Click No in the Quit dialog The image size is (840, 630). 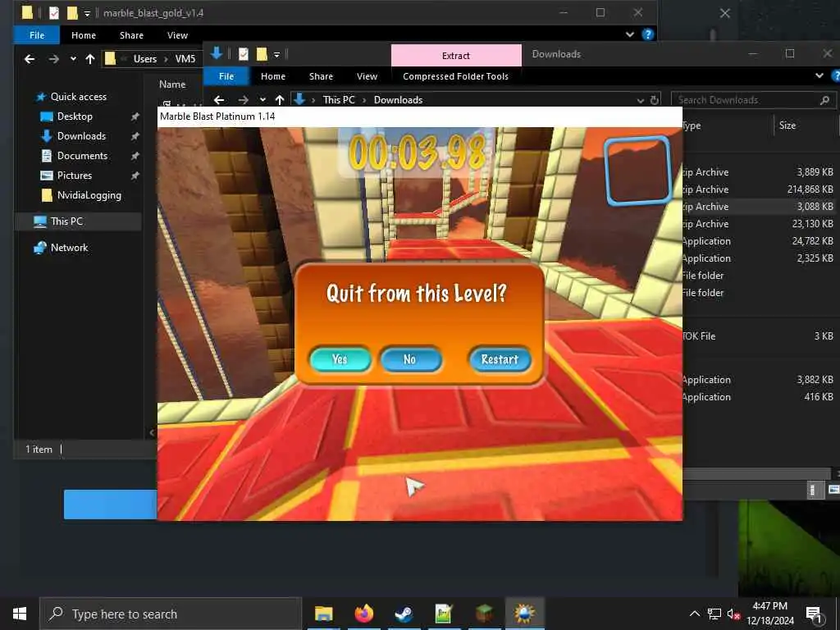(x=410, y=359)
